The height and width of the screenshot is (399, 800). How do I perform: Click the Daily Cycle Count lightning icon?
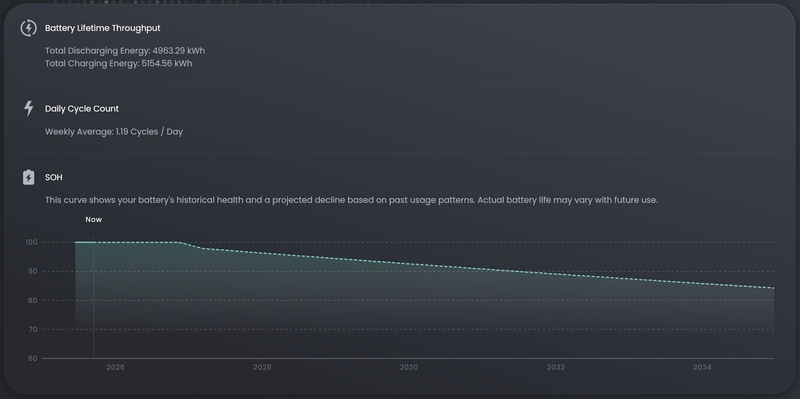click(29, 108)
